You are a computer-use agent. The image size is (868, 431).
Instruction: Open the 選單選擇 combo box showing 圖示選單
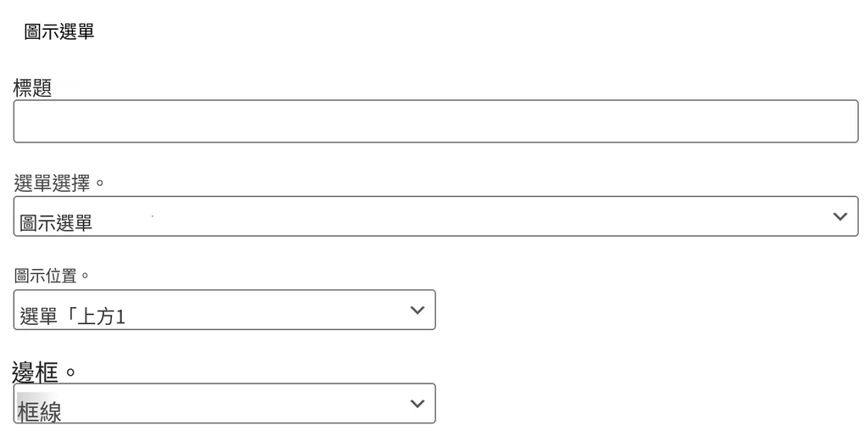tap(436, 216)
